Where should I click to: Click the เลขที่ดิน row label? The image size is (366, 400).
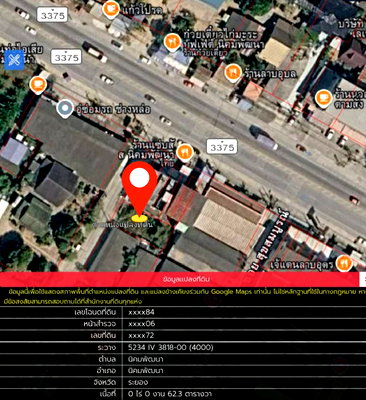pyautogui.click(x=103, y=336)
